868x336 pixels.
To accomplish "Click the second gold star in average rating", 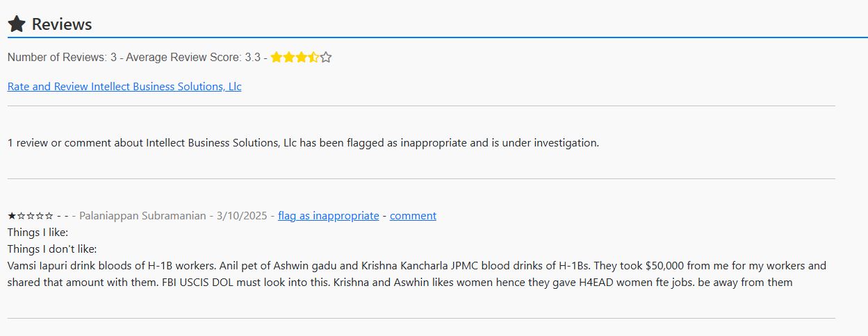I will pos(289,58).
